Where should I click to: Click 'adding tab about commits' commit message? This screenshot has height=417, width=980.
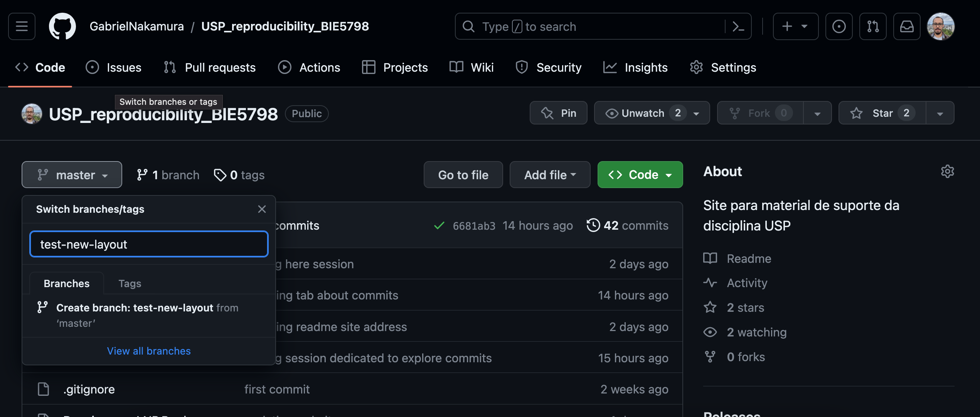pyautogui.click(x=337, y=295)
